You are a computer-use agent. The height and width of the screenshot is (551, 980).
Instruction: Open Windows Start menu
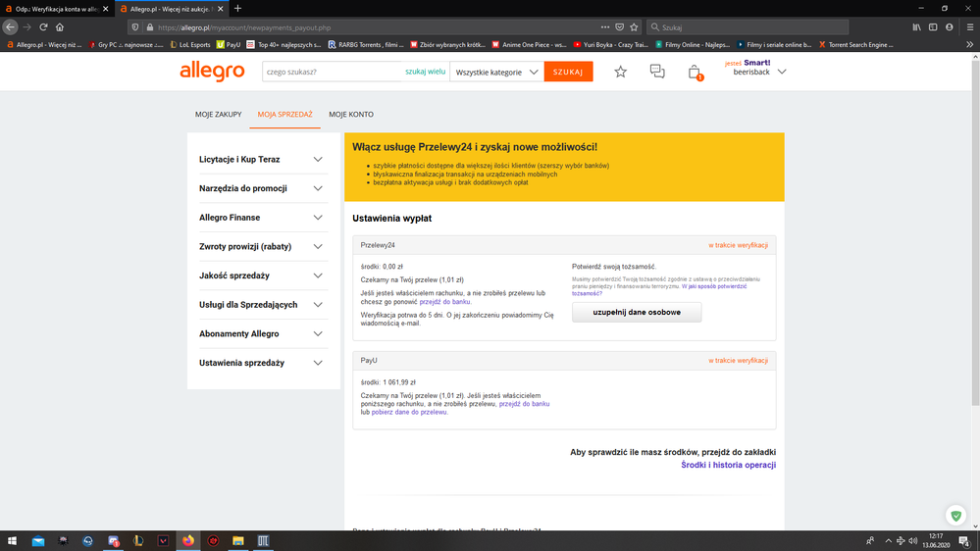click(x=12, y=541)
